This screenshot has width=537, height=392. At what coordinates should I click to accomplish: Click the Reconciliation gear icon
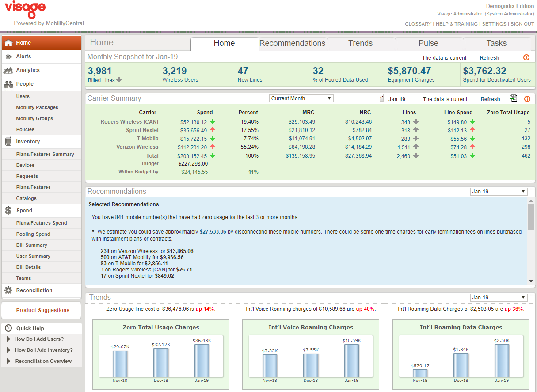point(8,290)
